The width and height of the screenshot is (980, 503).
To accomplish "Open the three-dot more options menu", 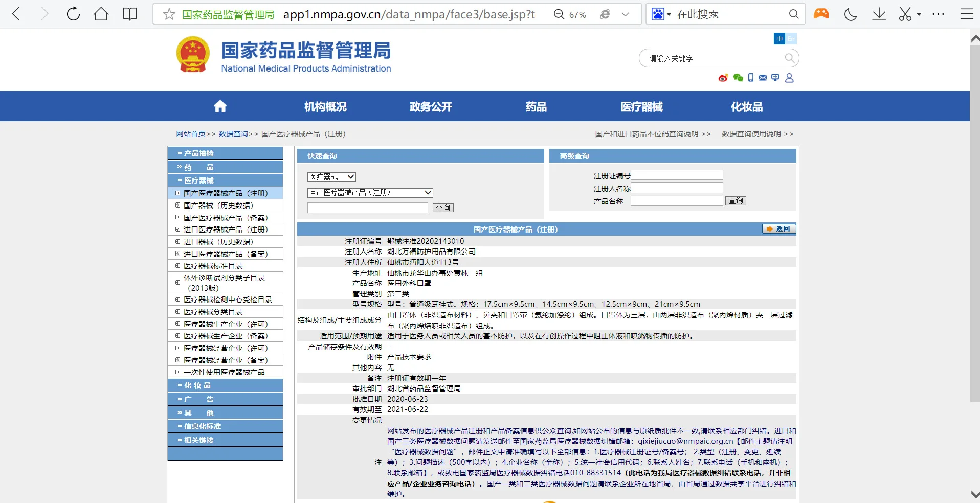I will 938,14.
